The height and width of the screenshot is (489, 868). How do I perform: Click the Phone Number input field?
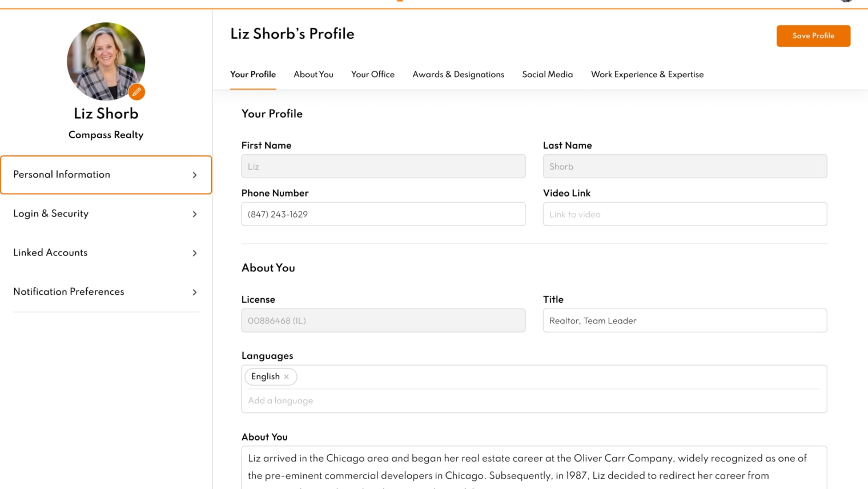tap(383, 214)
